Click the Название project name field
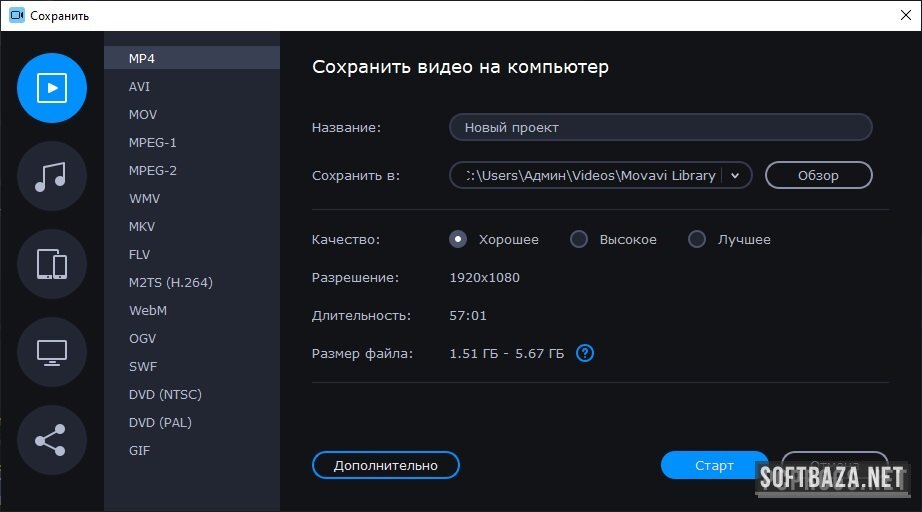This screenshot has height=512, width=922. point(660,127)
